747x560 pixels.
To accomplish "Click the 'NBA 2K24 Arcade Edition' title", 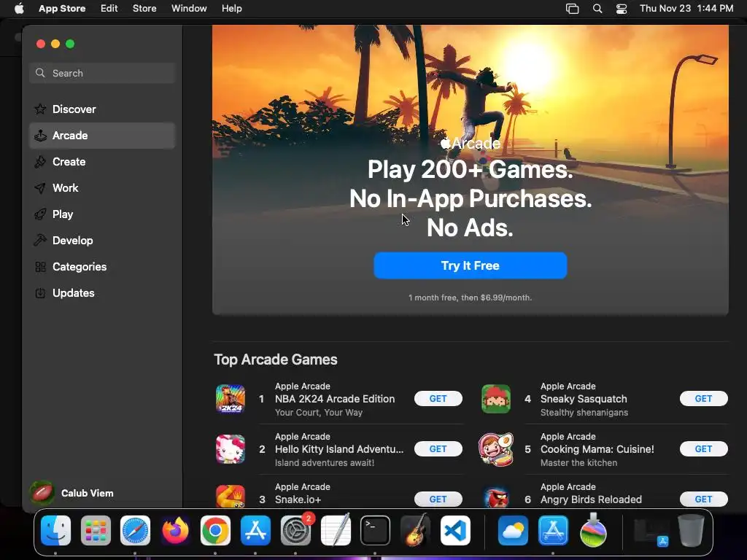I will pos(335,399).
